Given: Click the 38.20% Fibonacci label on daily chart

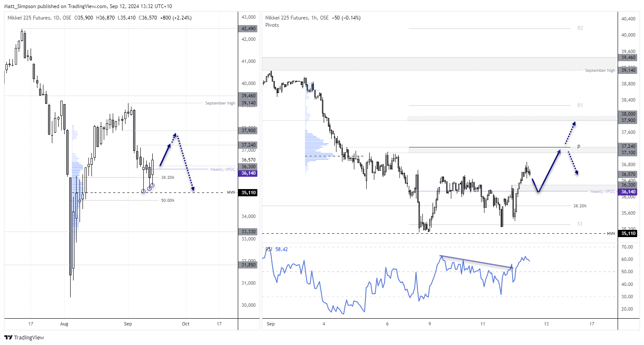Looking at the screenshot, I should (x=168, y=178).
